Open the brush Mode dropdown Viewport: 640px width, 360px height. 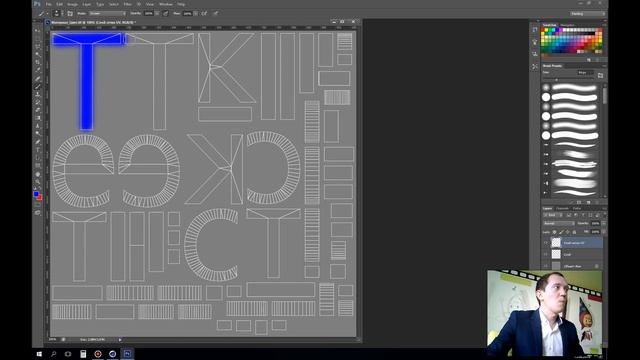(107, 13)
